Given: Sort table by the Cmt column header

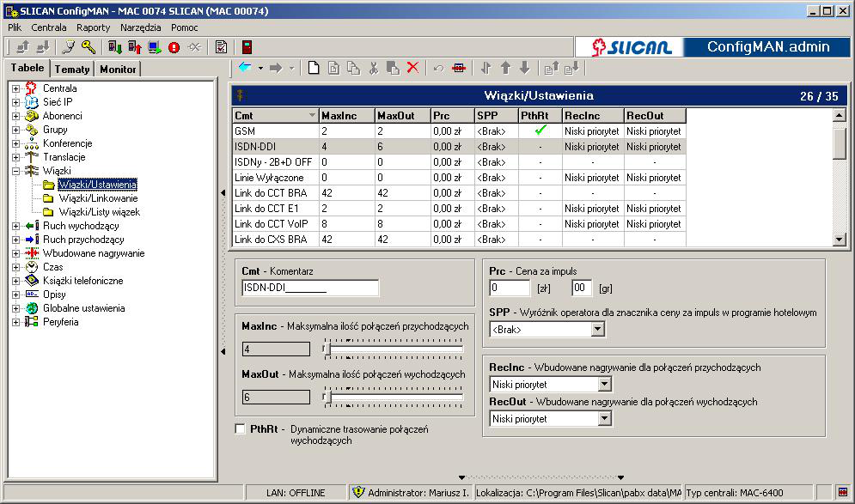Looking at the screenshot, I should click(275, 116).
